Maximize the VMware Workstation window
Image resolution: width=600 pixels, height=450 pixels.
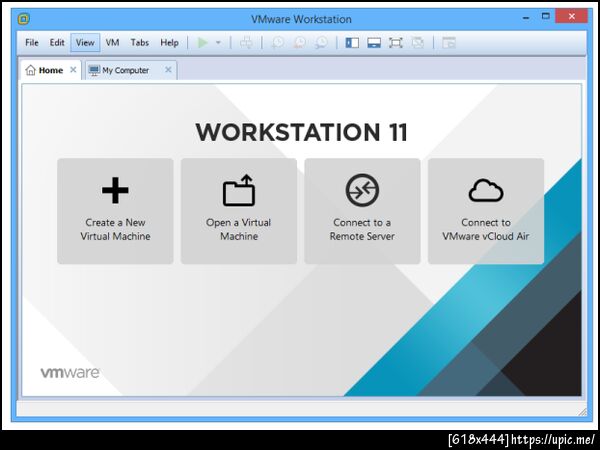coord(546,16)
